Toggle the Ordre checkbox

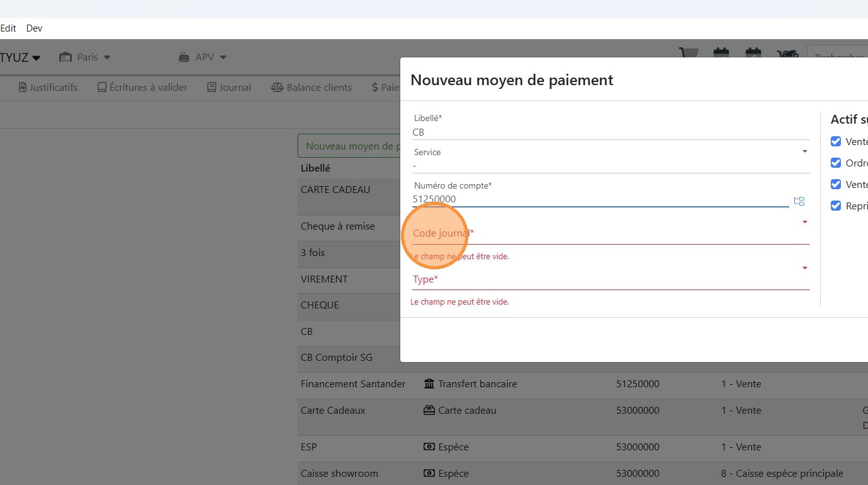836,163
